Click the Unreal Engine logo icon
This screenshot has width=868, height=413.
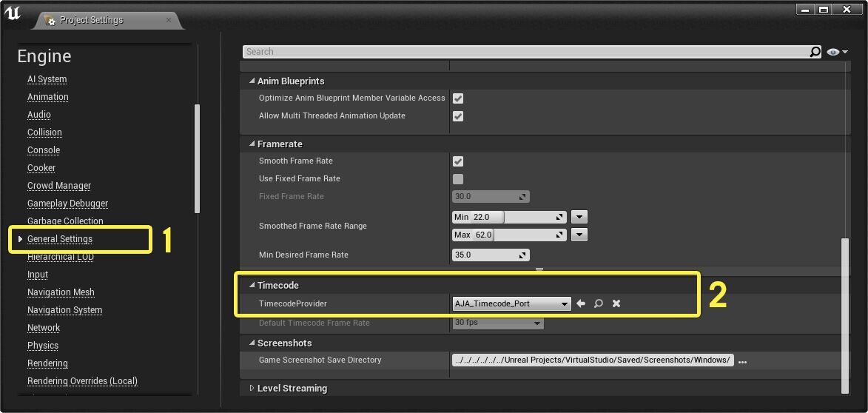coord(12,12)
